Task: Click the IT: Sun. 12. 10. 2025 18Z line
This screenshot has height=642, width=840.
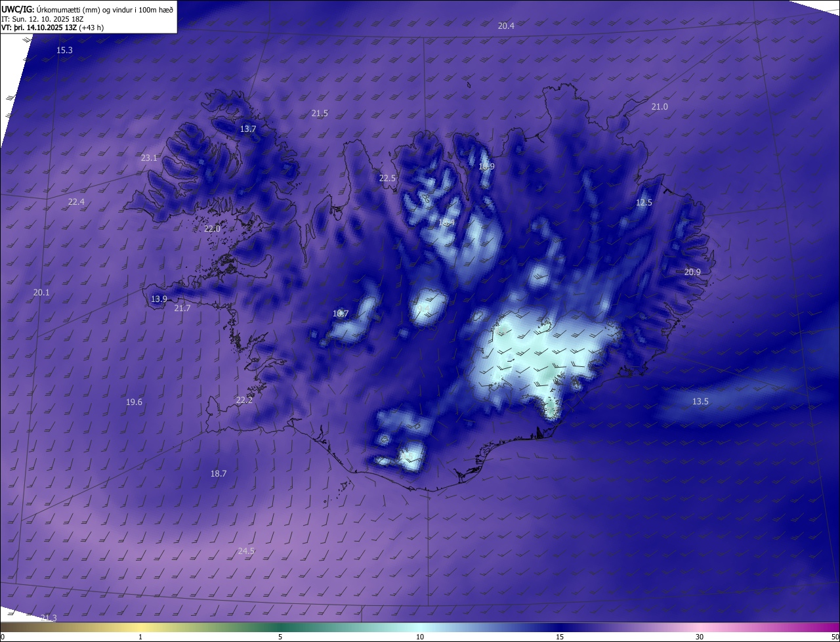Action: click(42, 19)
